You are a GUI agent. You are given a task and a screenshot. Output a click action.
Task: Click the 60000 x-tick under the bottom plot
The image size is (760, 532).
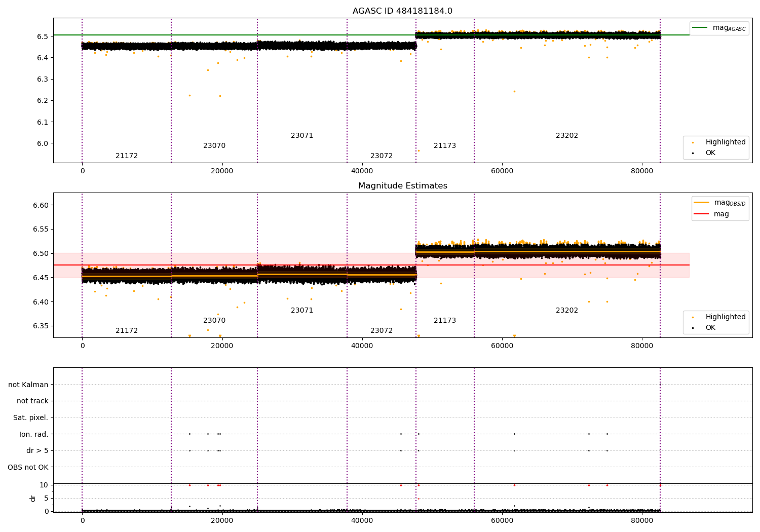point(502,520)
